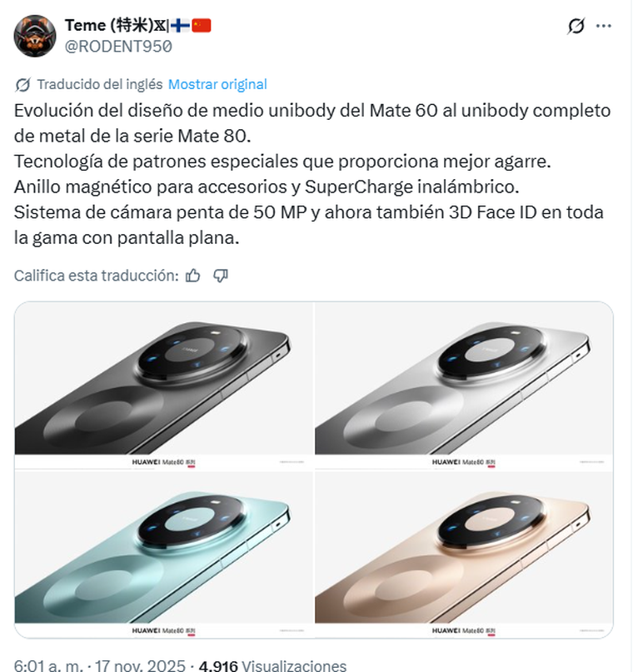Click the China flag emoji in name
This screenshot has height=672, width=633.
point(201,26)
